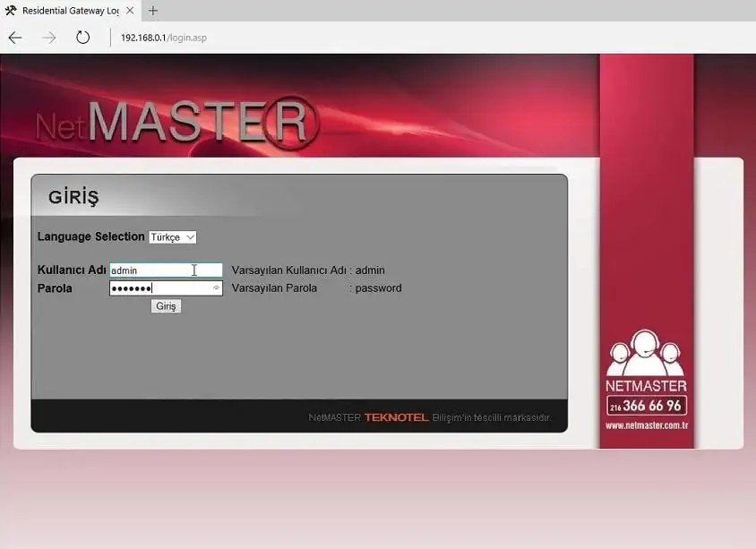Click the gear favicon on the browser tab
The height and width of the screenshot is (549, 756).
pyautogui.click(x=12, y=11)
